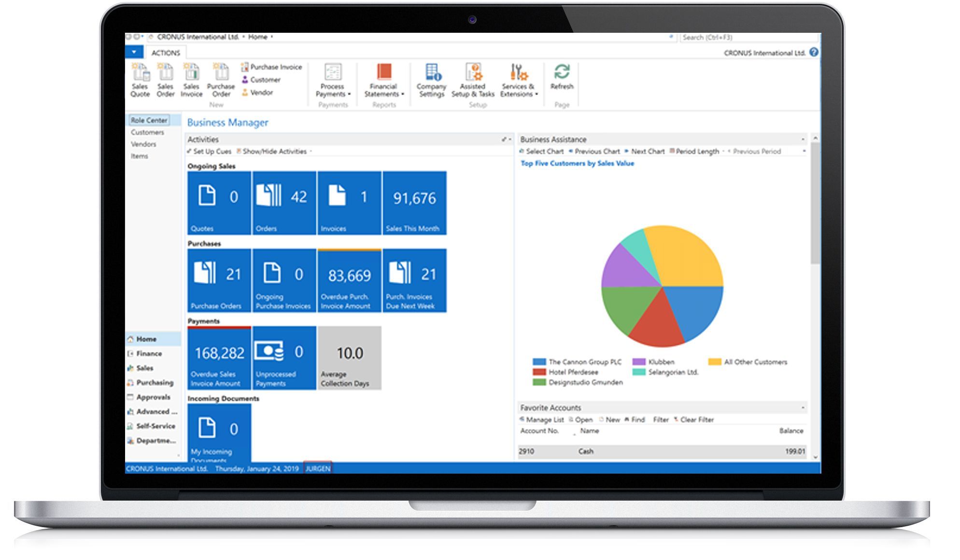Click the search box in title bar
This screenshot has height=560, width=960.
click(x=748, y=37)
